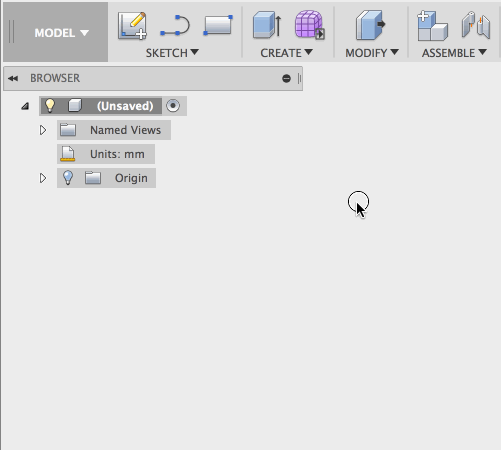The image size is (501, 450).
Task: Collapse the Browser panel with double arrows
Action: click(x=13, y=78)
